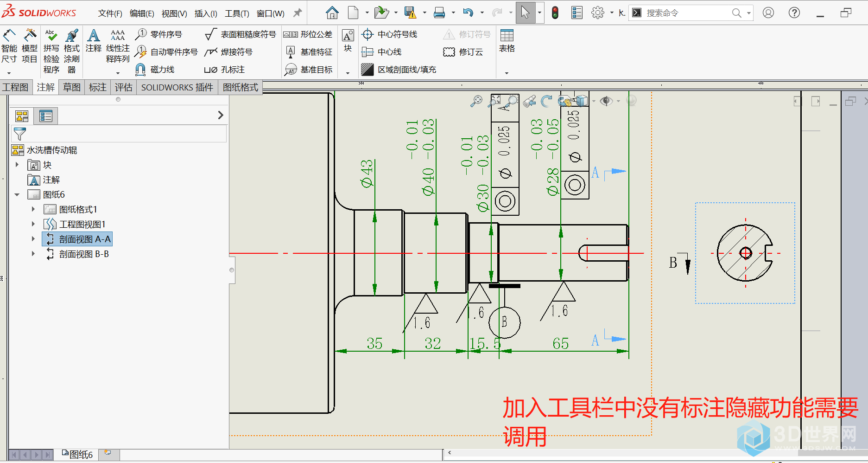Expand 剖面视图 A-A node
The height and width of the screenshot is (463, 868).
click(33, 239)
